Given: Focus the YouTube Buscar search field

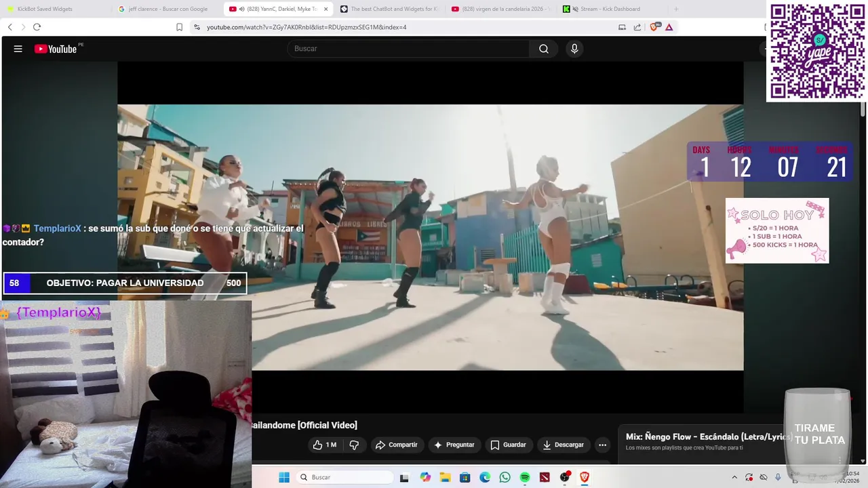Looking at the screenshot, I should (x=408, y=49).
